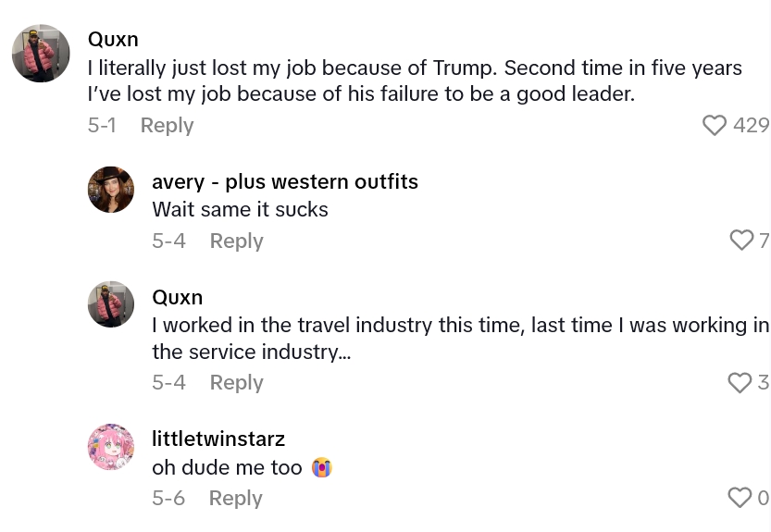Like Quxn's travel industry reply
771x532 pixels.
[x=740, y=382]
